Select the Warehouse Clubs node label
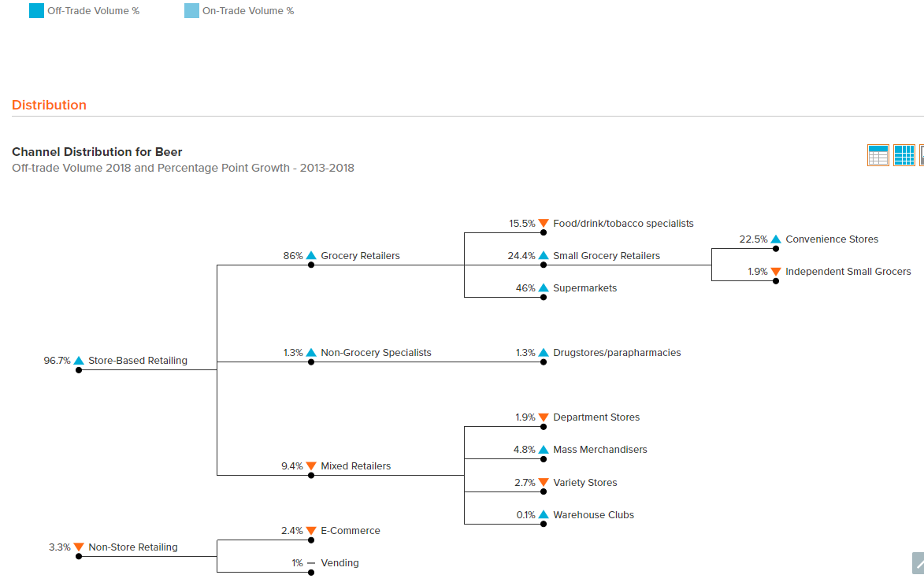The image size is (924, 586). click(x=593, y=515)
